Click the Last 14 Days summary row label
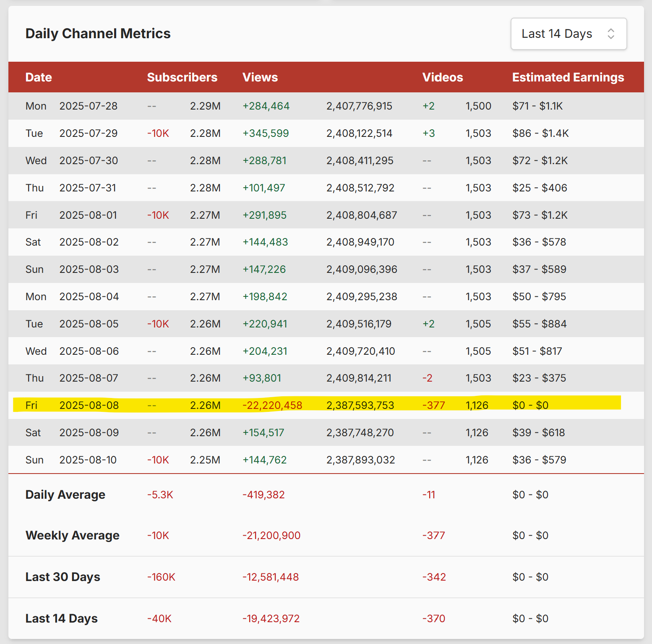The width and height of the screenshot is (652, 644). [62, 618]
